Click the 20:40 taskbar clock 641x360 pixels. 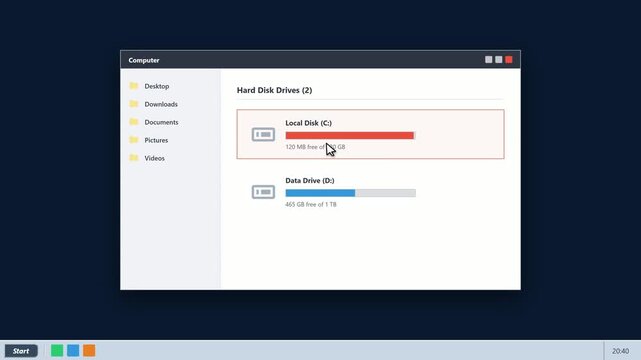[x=621, y=351]
